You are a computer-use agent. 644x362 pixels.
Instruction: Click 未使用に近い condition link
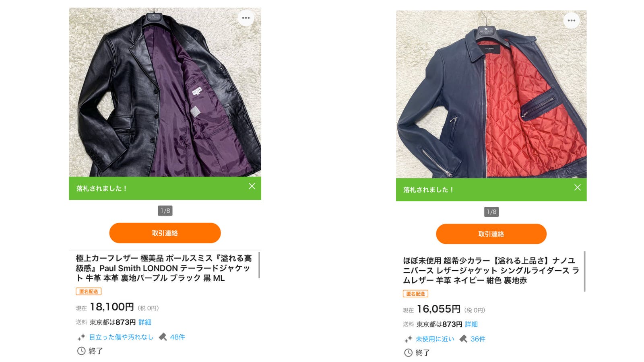pyautogui.click(x=435, y=339)
